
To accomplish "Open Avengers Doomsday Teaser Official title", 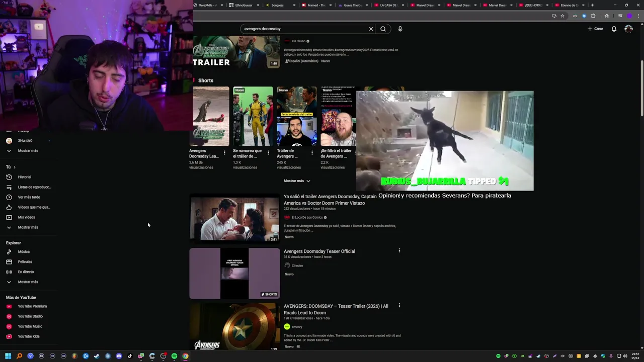I will (319, 251).
